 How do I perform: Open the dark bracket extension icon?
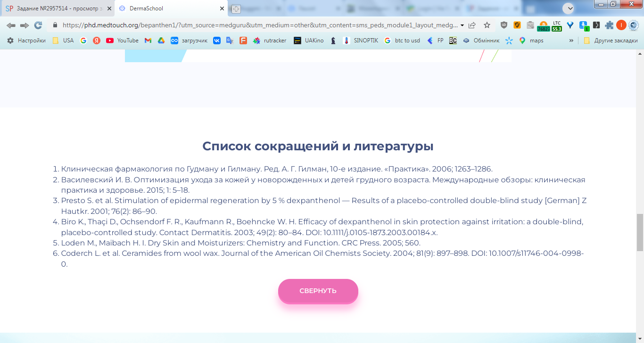coord(596,25)
